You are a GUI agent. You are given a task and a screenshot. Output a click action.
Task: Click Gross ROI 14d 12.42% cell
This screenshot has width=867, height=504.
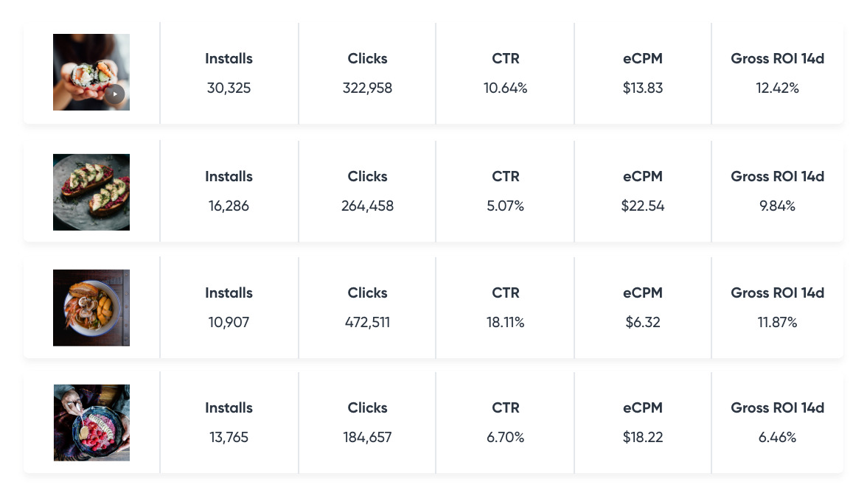[777, 73]
